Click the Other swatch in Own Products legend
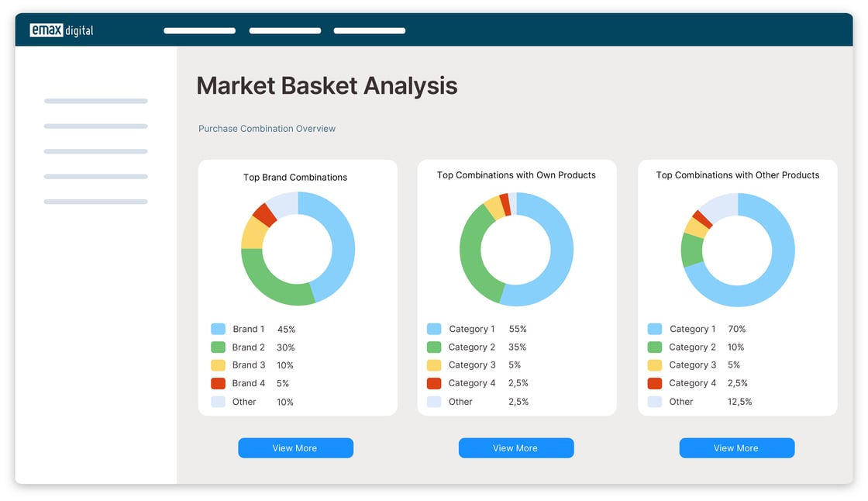Image resolution: width=868 pixels, height=501 pixels. (434, 402)
